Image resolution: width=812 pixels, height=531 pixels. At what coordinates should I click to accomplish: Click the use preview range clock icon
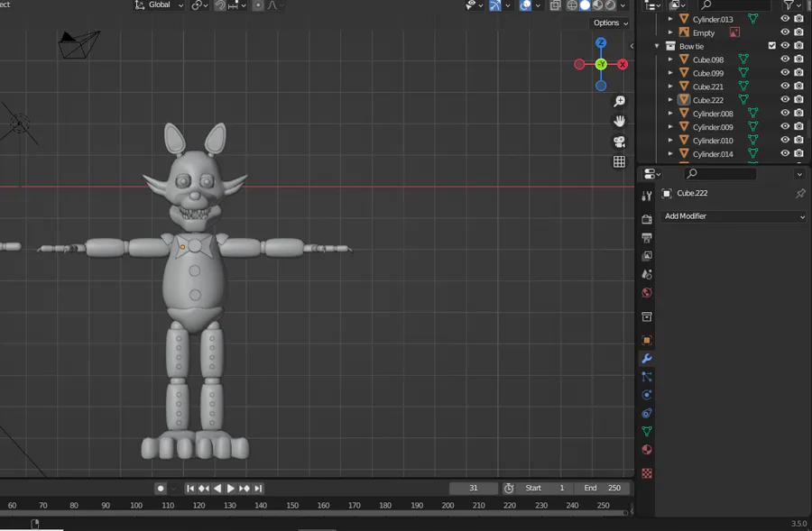click(x=509, y=488)
